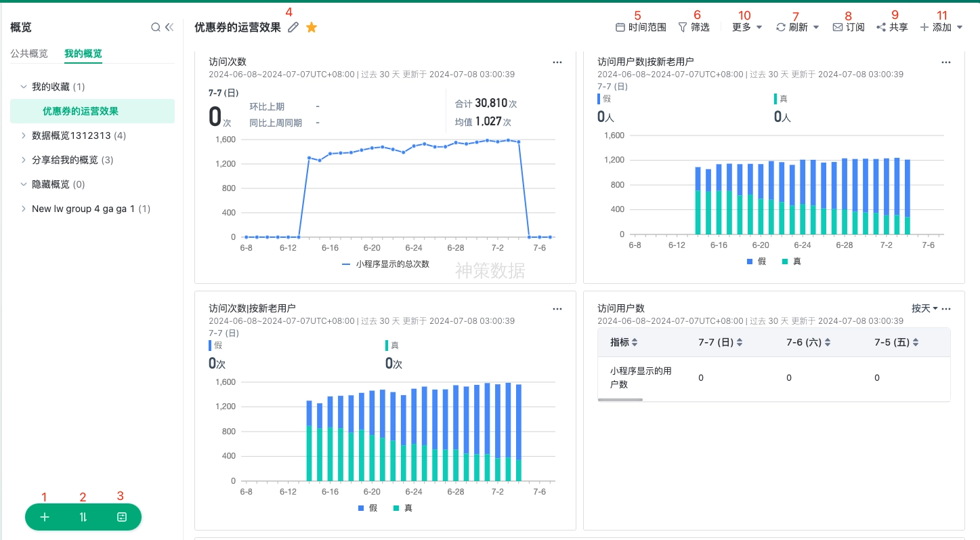Sort table by 7-6 (六) column
Image resolution: width=980 pixels, height=540 pixels.
pyautogui.click(x=828, y=343)
